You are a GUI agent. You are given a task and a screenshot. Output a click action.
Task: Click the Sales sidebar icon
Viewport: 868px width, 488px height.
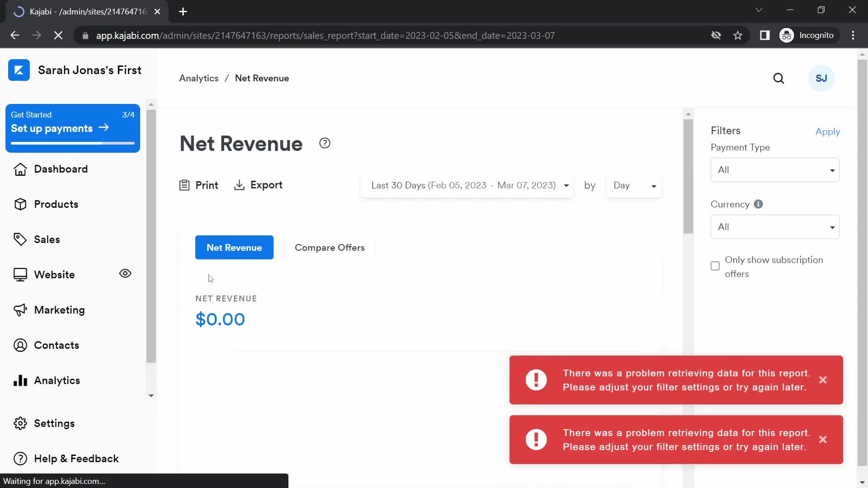coord(20,239)
